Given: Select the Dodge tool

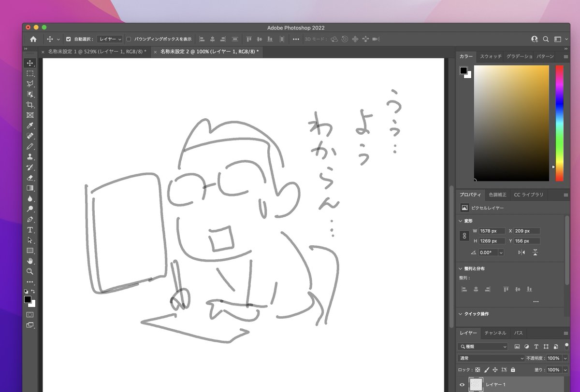Looking at the screenshot, I should (30, 209).
